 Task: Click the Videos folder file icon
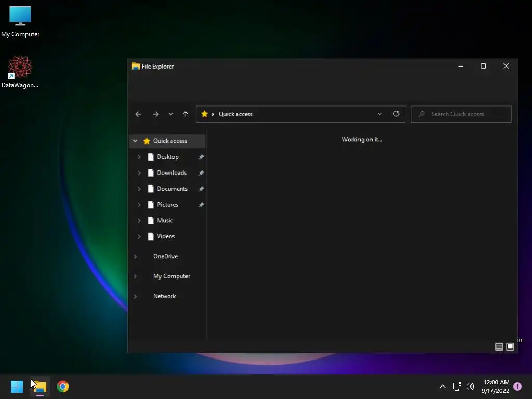(x=151, y=236)
